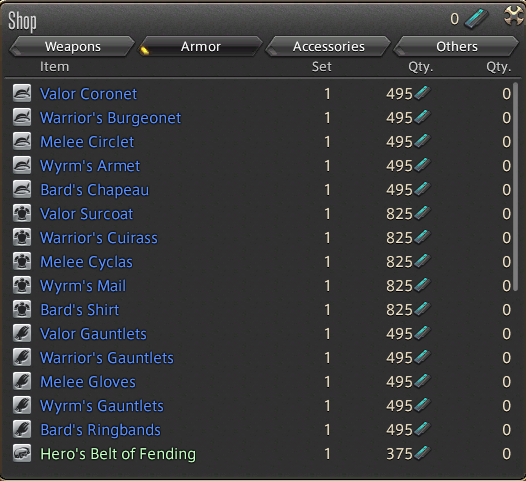526x481 pixels.
Task: Click the chest icon beside Wyrm's Mail
Action: (22, 285)
